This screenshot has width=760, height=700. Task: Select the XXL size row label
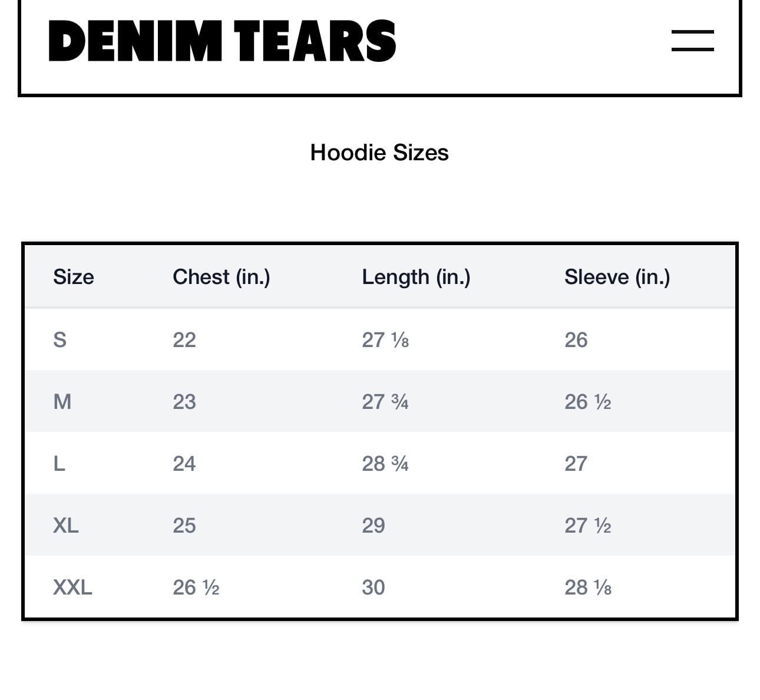point(72,587)
